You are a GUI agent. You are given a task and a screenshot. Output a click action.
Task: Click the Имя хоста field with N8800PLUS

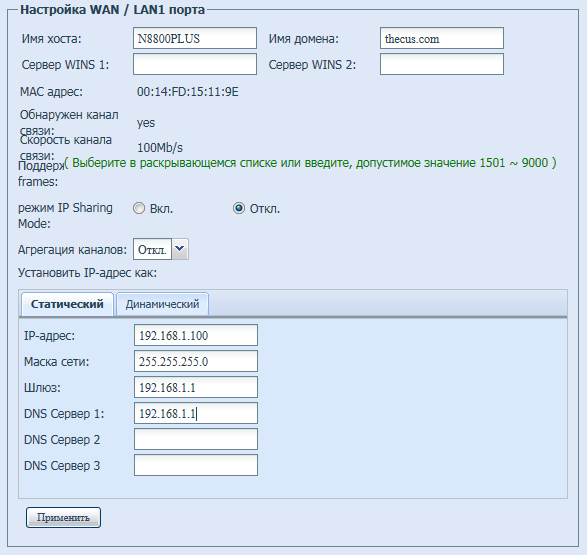click(195, 38)
